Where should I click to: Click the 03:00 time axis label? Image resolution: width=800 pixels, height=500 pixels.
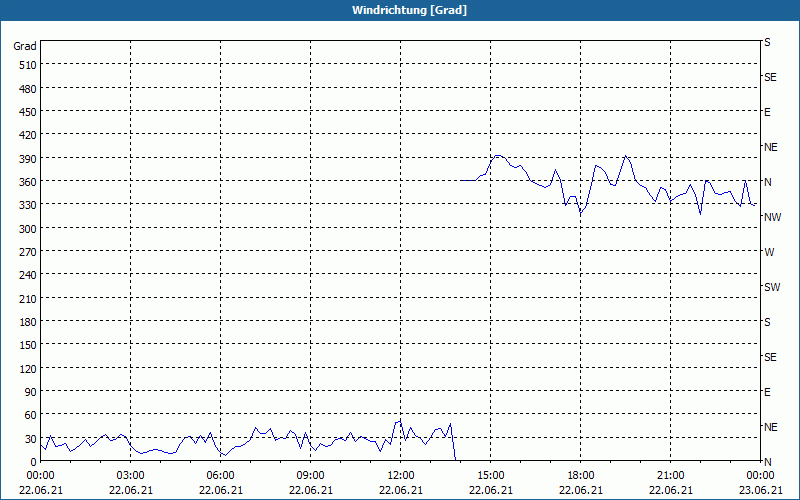point(131,476)
